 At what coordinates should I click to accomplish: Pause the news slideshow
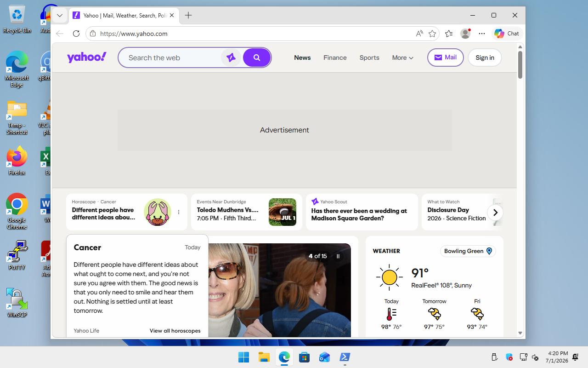coord(338,256)
